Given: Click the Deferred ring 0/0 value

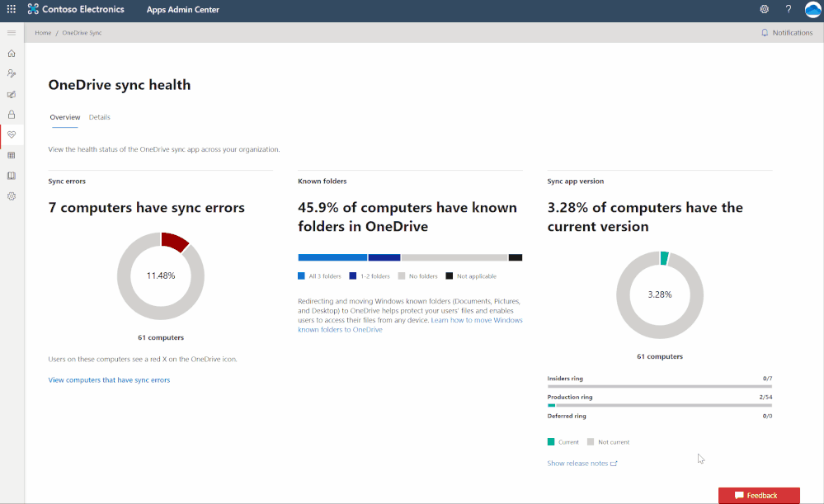Looking at the screenshot, I should pyautogui.click(x=767, y=416).
